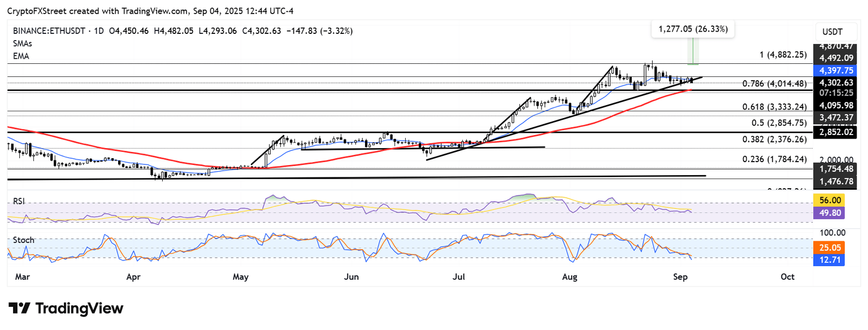Screen dimensions: 868x330
Task: Click the TradingView logo icon
Action: tap(20, 309)
